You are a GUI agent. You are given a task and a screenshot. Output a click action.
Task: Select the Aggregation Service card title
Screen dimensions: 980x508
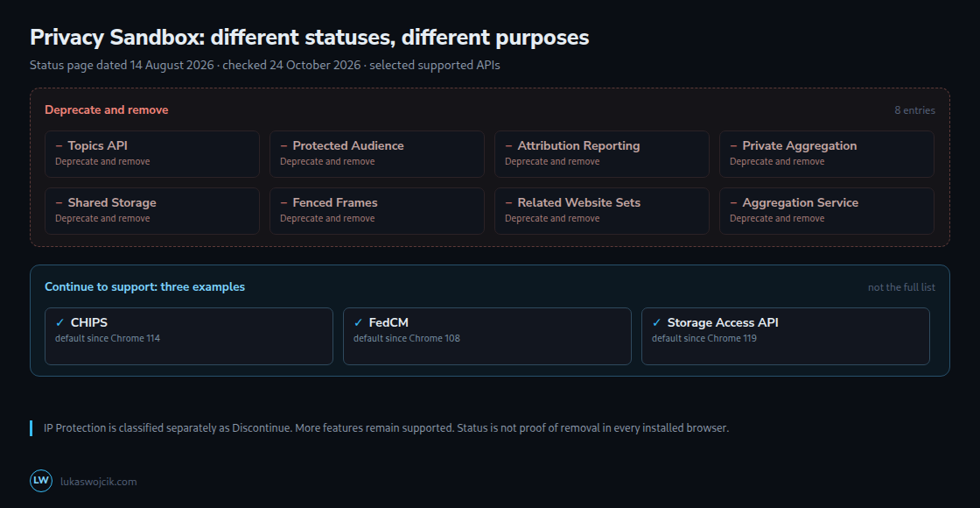(x=801, y=202)
